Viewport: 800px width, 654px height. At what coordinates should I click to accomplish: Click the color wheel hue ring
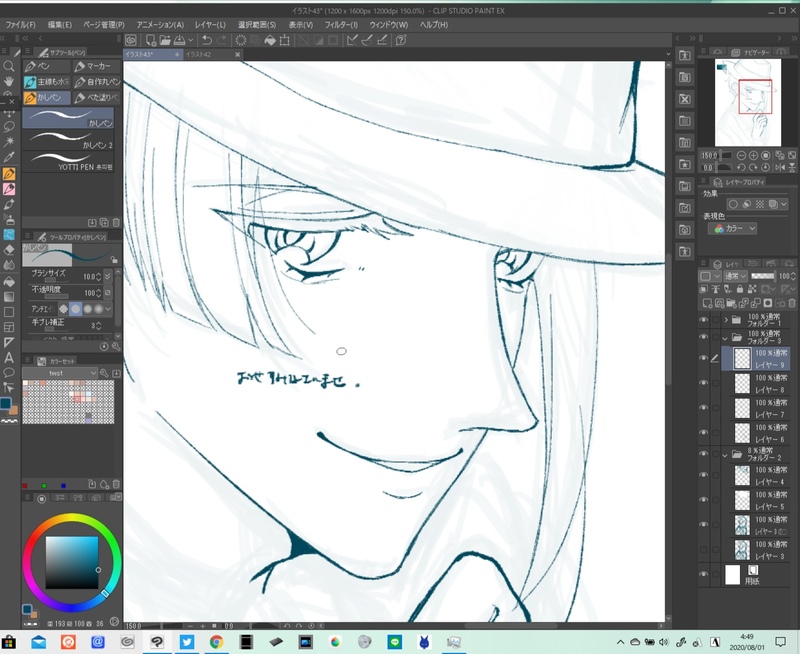click(x=72, y=518)
